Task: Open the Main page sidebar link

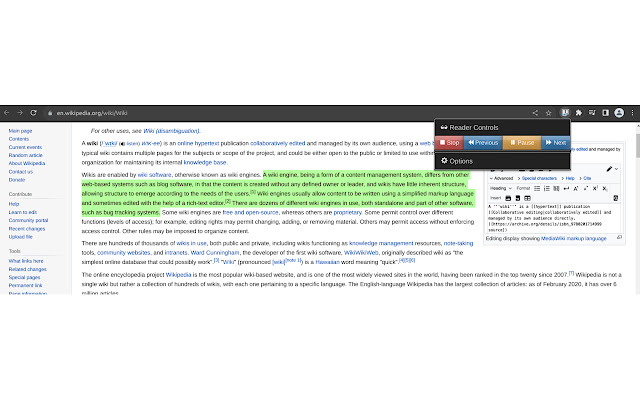Action: pos(20,131)
